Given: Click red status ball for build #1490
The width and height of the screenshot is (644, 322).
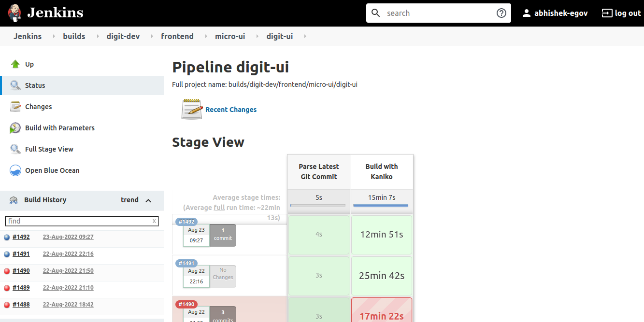Looking at the screenshot, I should (x=7, y=271).
